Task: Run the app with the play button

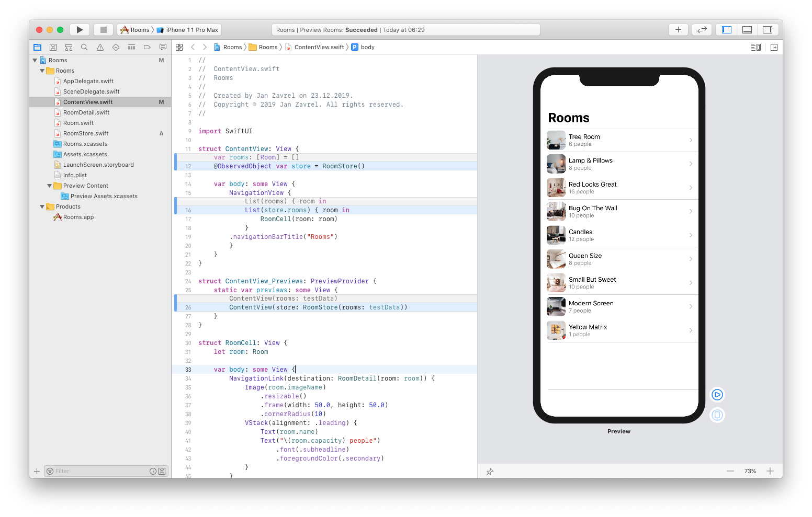Action: (x=80, y=29)
